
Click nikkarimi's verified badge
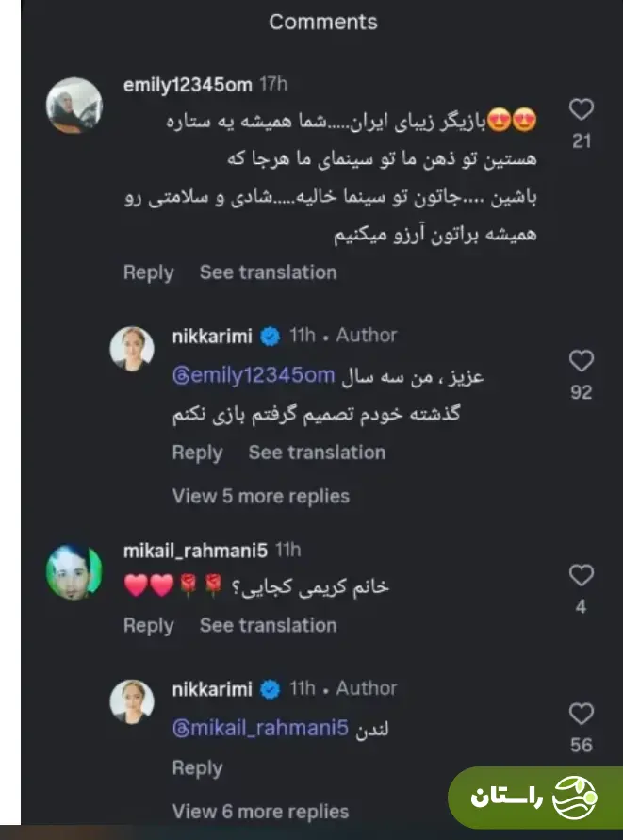point(270,333)
